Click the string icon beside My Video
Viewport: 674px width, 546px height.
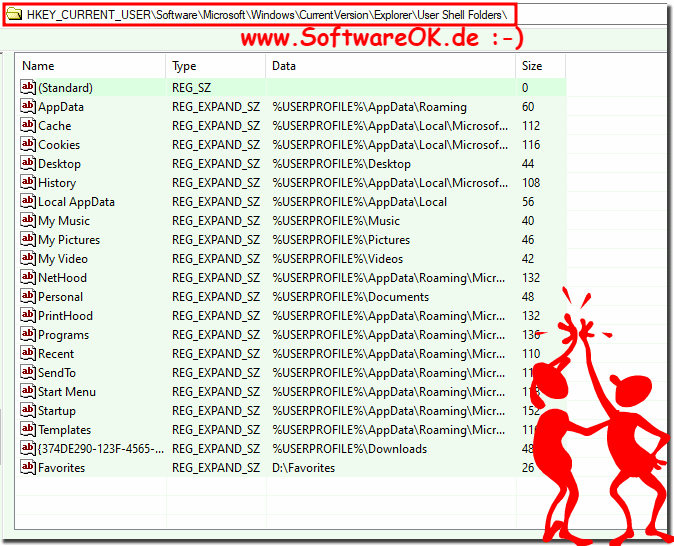click(x=28, y=258)
